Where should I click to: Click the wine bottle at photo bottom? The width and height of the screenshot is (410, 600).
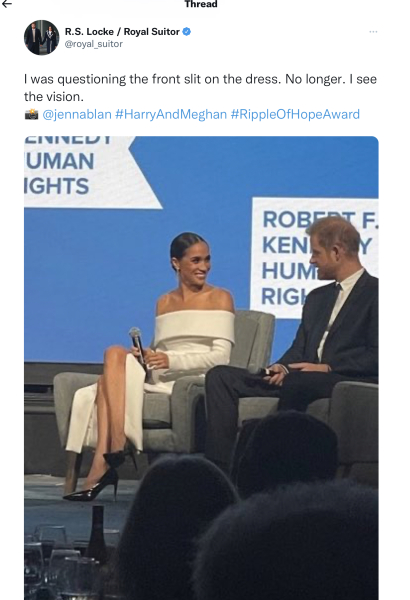click(97, 535)
